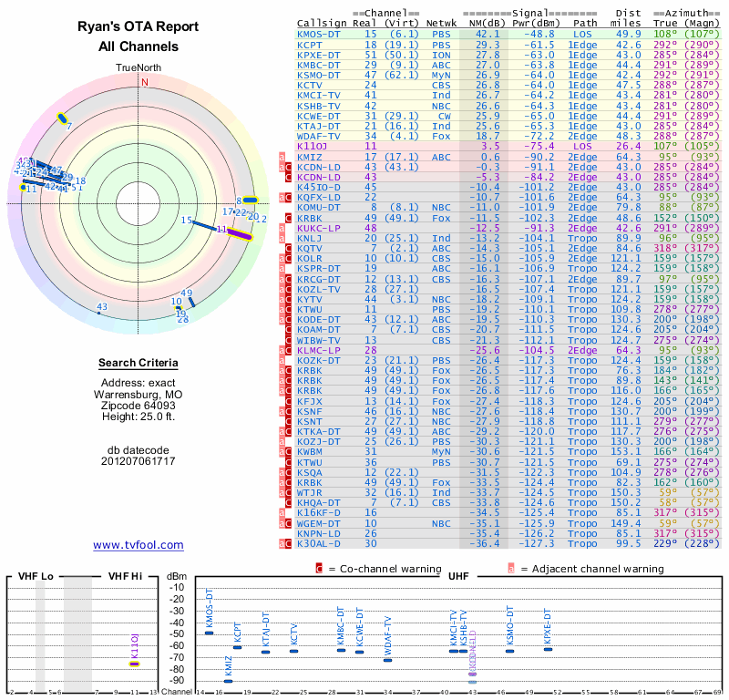Select the KCWE-DT callsign in the table

pyautogui.click(x=318, y=117)
